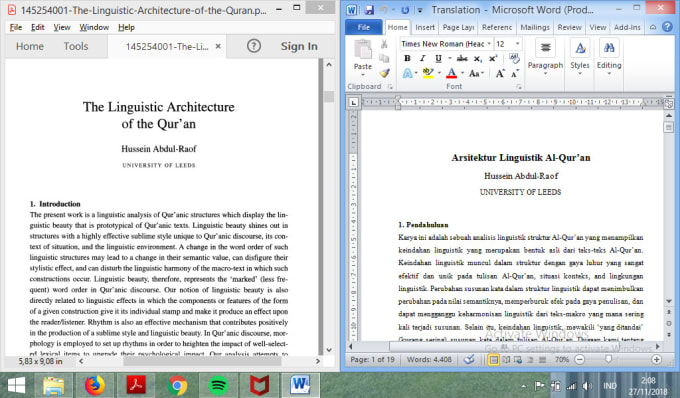Click the Paragraph group icon
The width and height of the screenshot is (680, 398).
tap(545, 48)
